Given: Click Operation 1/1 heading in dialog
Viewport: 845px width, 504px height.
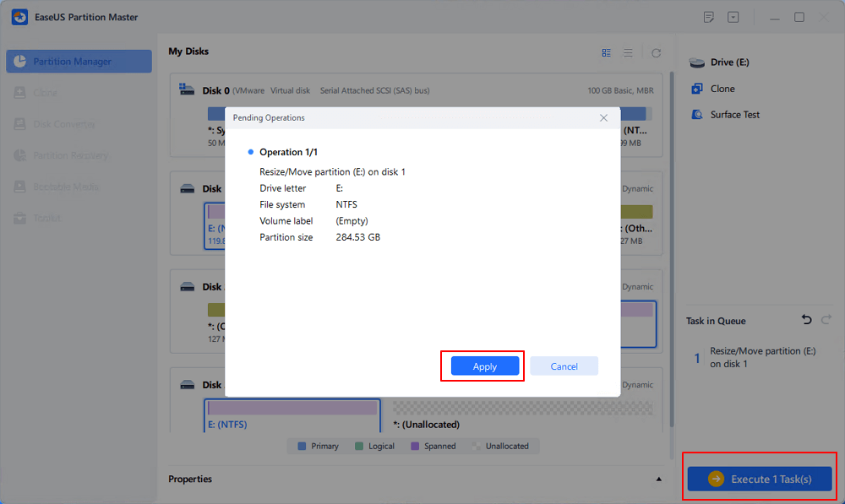Looking at the screenshot, I should (288, 153).
